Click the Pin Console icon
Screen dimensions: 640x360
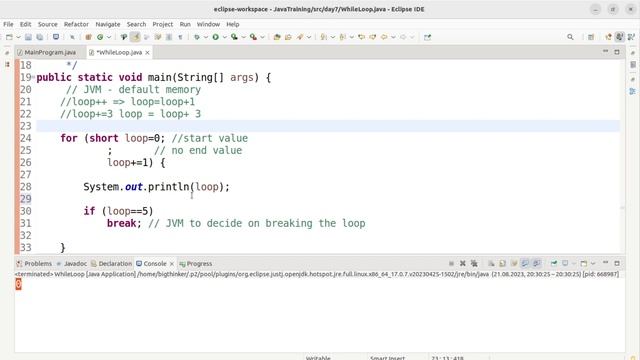click(554, 264)
